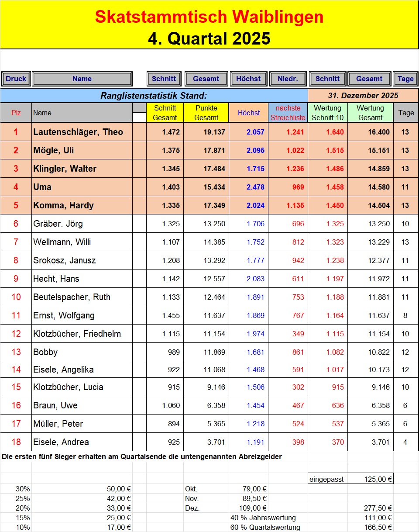419x532 pixels.
Task: Select the Ranglistenstatistik Stand header cell
Action: 154,95
